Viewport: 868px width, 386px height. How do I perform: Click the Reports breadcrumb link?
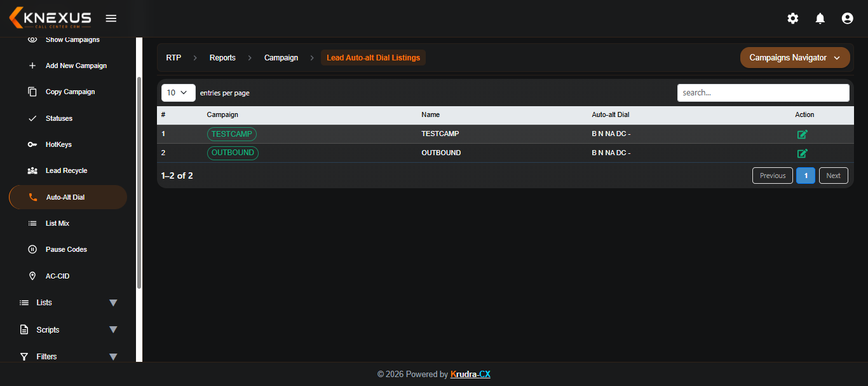(x=222, y=57)
